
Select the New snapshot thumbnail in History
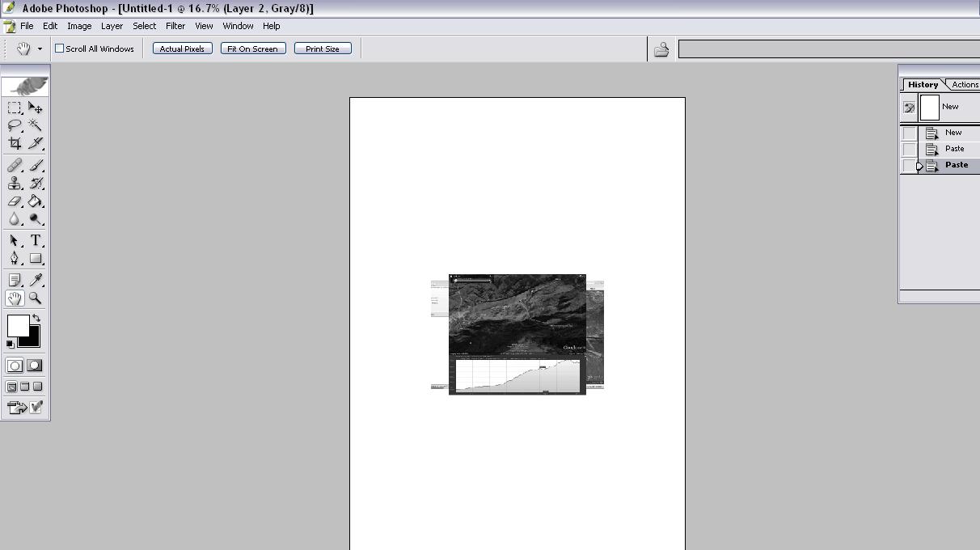point(930,107)
